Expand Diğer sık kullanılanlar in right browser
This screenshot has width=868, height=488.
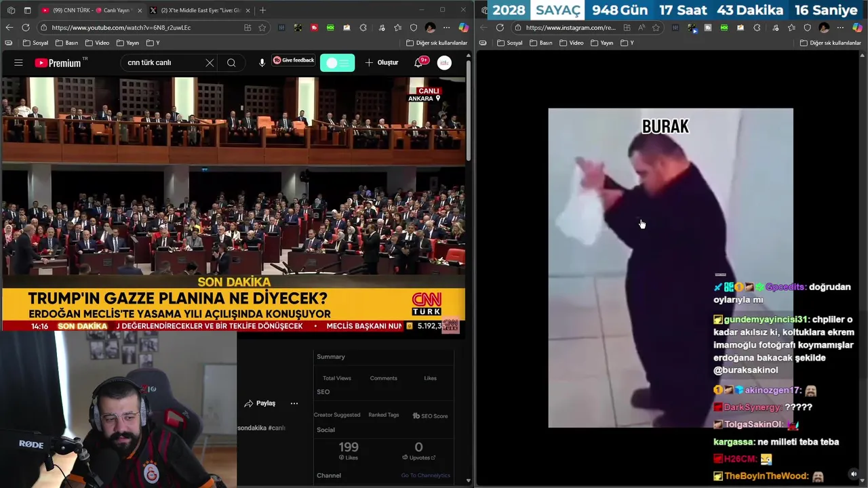coord(831,43)
